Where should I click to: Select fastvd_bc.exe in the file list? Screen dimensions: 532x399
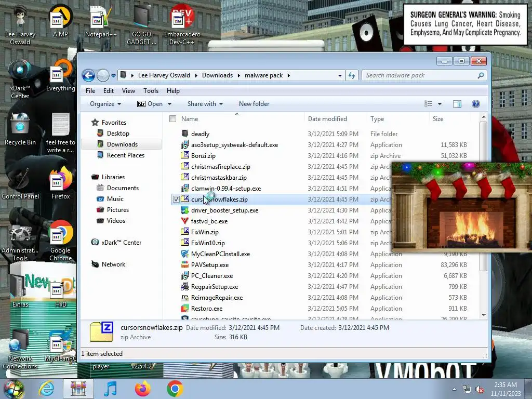[x=209, y=221]
